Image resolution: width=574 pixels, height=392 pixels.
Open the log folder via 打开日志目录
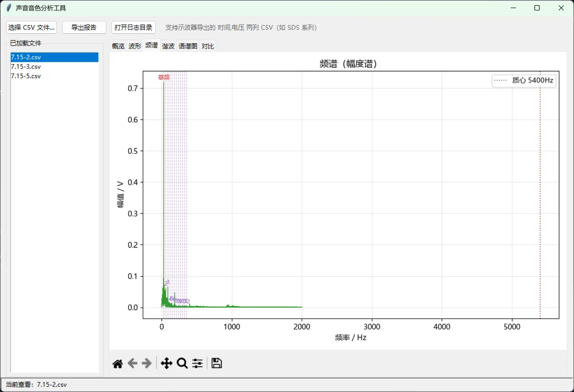pos(133,28)
